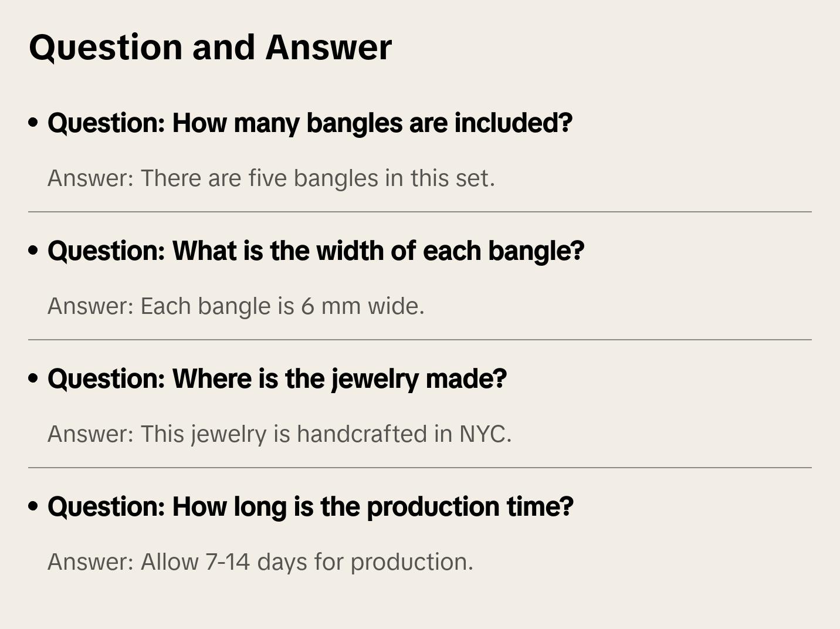Click the divider line below the 6 mm answer
The height and width of the screenshot is (629, 840).
pyautogui.click(x=420, y=340)
